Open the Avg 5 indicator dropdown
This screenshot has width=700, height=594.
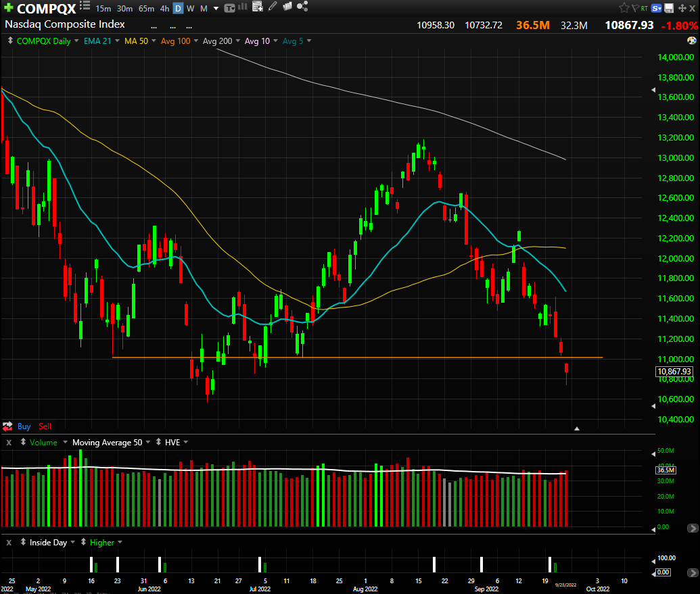click(x=309, y=41)
